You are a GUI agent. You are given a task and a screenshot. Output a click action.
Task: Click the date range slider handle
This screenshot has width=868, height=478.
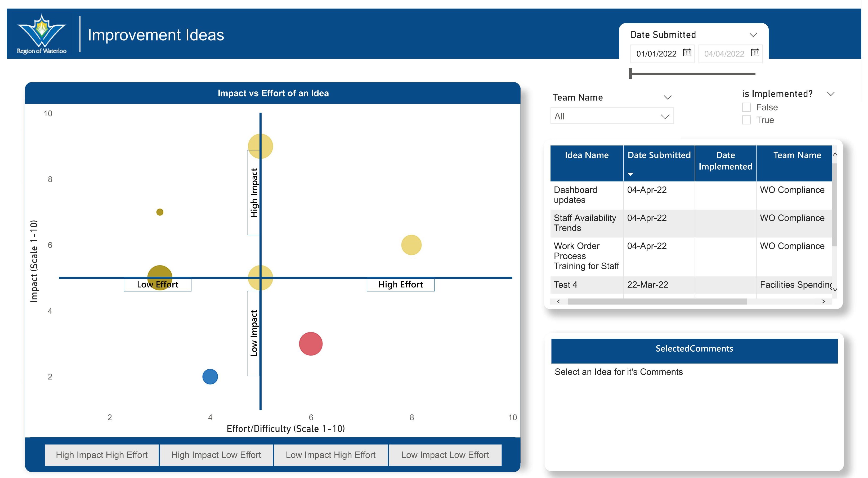(630, 73)
